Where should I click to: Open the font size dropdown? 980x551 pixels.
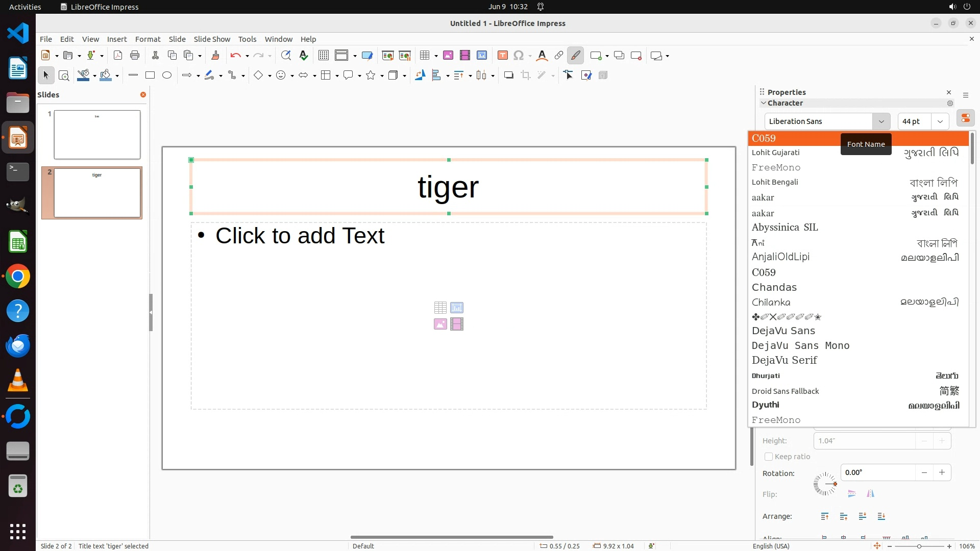[x=940, y=121]
